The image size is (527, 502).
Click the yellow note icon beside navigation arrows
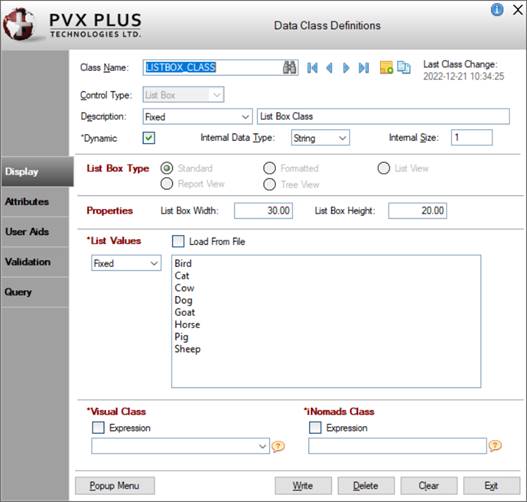point(386,68)
